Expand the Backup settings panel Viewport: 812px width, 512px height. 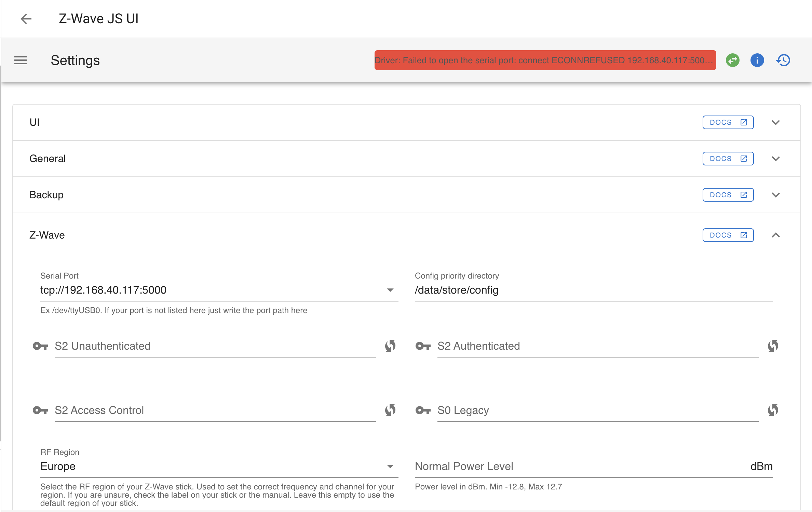point(776,195)
